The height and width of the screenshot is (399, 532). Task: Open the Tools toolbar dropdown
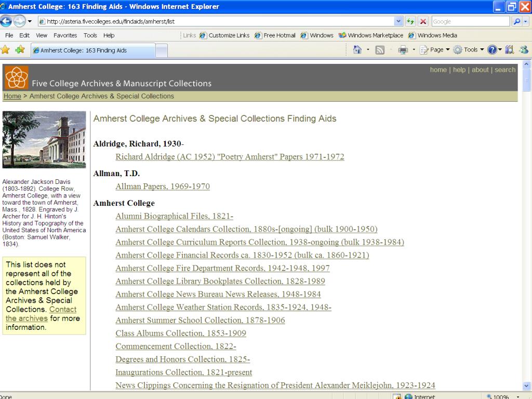pos(469,49)
